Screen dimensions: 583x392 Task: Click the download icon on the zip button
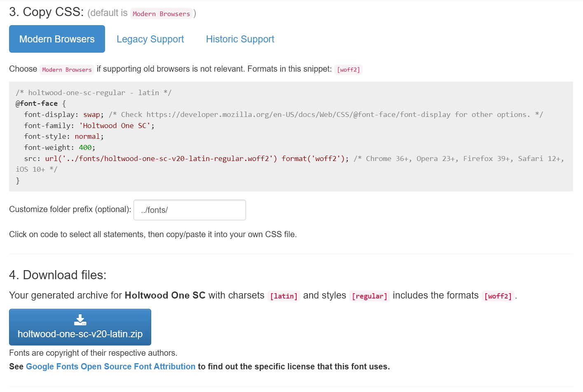(80, 320)
